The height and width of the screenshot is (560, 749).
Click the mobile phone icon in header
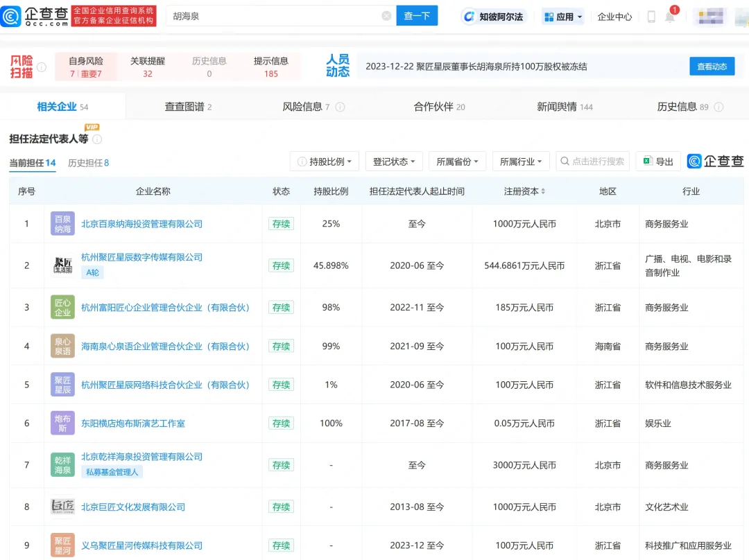[x=651, y=17]
